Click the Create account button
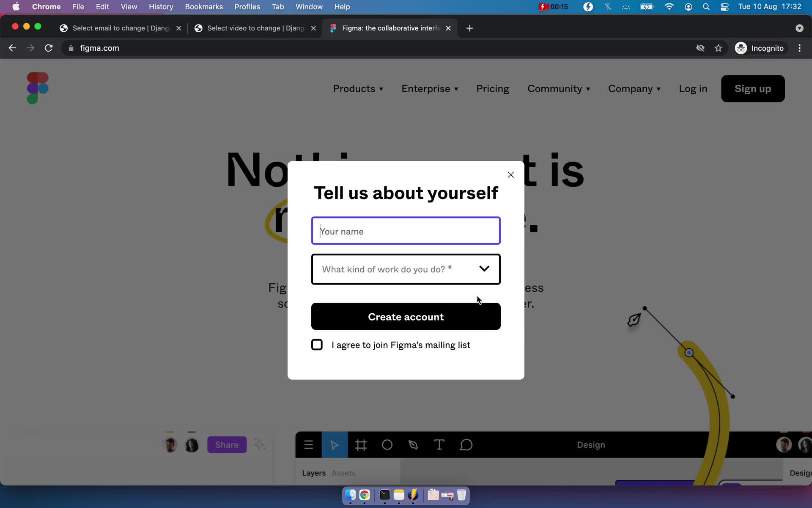The height and width of the screenshot is (508, 812). click(x=406, y=317)
